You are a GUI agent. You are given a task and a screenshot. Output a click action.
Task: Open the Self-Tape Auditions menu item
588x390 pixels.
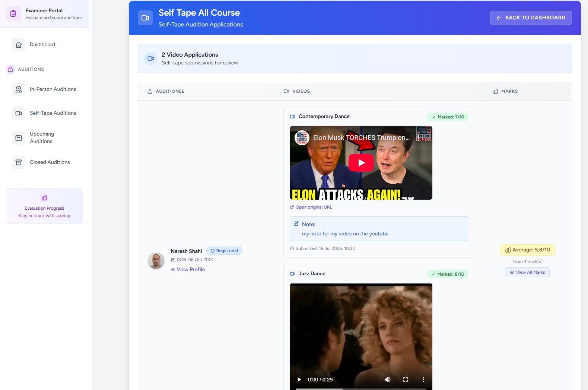(x=53, y=113)
